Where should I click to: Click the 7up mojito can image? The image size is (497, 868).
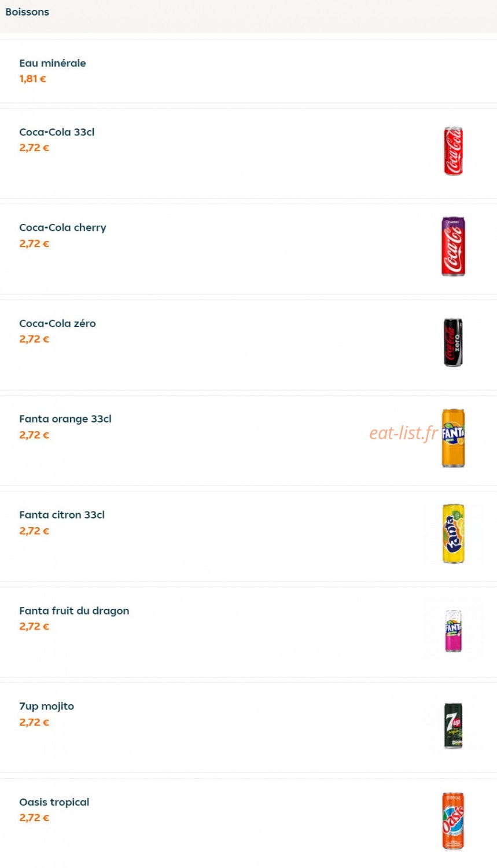[453, 726]
